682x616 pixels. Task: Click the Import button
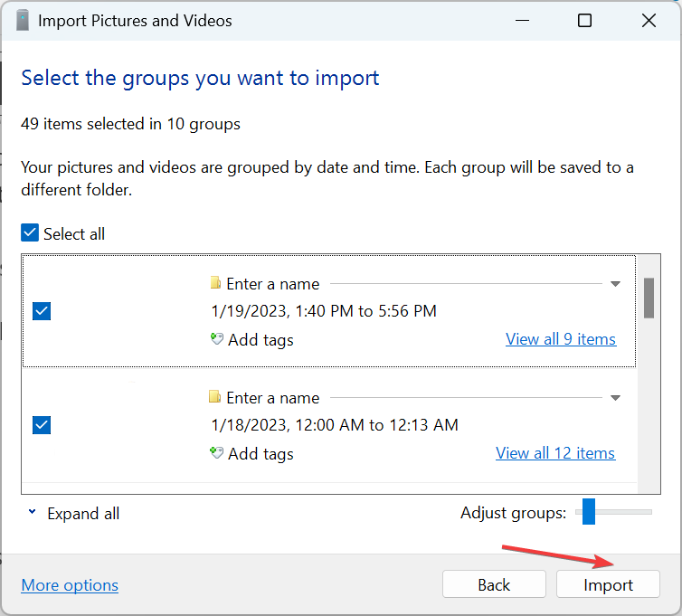[608, 584]
